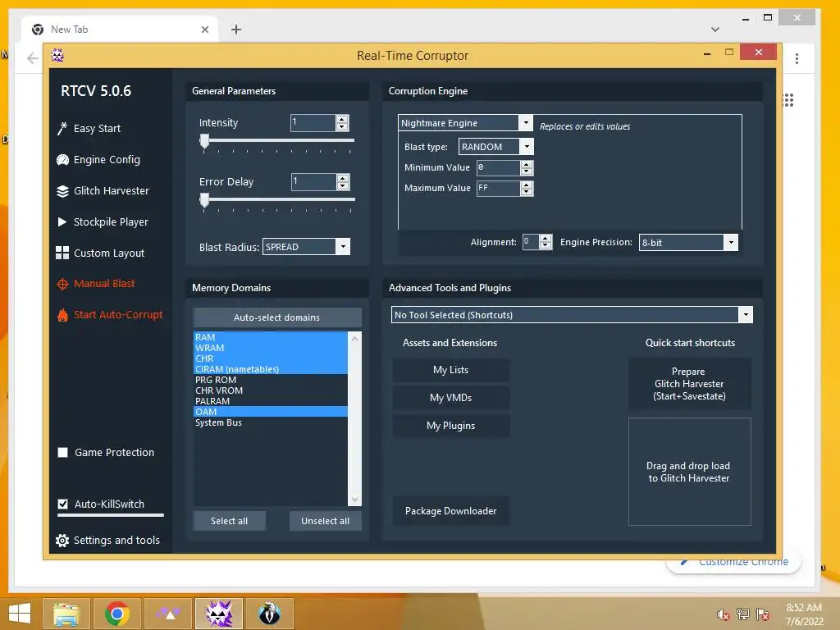Image resolution: width=840 pixels, height=630 pixels.
Task: Click the Error Delay slider handle
Action: point(204,200)
